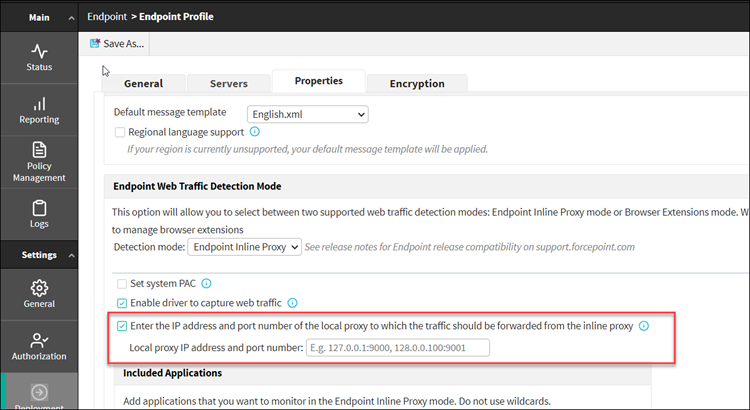Screen dimensions: 750x410
Task: Click the General gear icon in Settings
Action: point(39,288)
